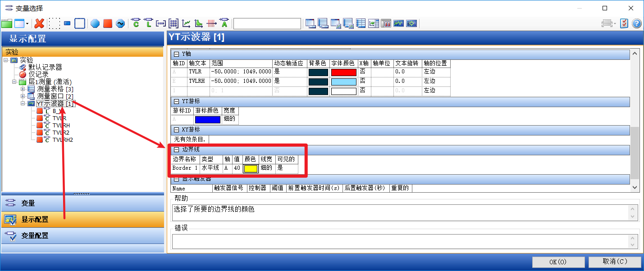This screenshot has height=271, width=644.
Task: Click the blue wave circle toolbar icon
Action: [x=120, y=23]
